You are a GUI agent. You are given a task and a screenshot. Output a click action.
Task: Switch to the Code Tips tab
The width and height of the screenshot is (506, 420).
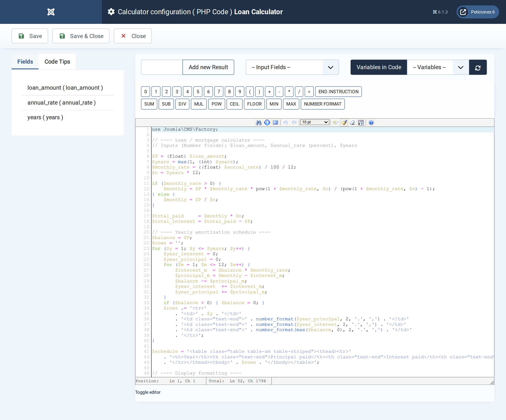pos(57,62)
